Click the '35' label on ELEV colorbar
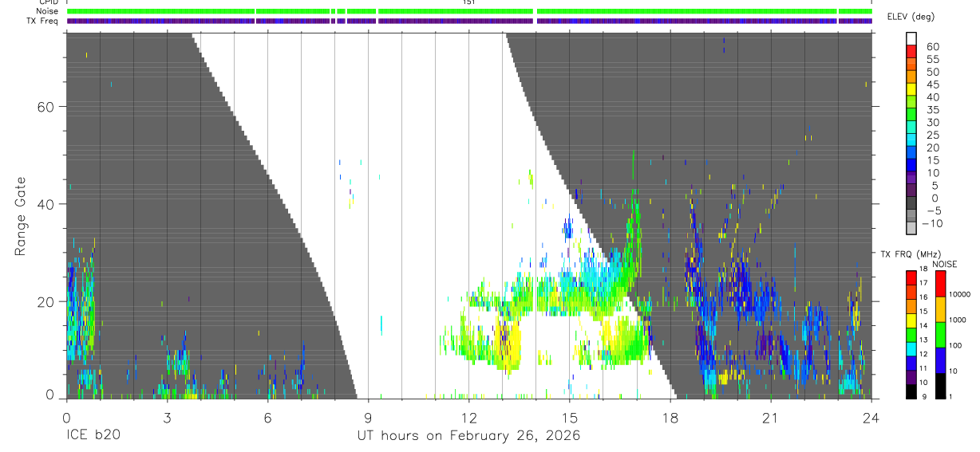This screenshot has width=980, height=452. point(932,110)
